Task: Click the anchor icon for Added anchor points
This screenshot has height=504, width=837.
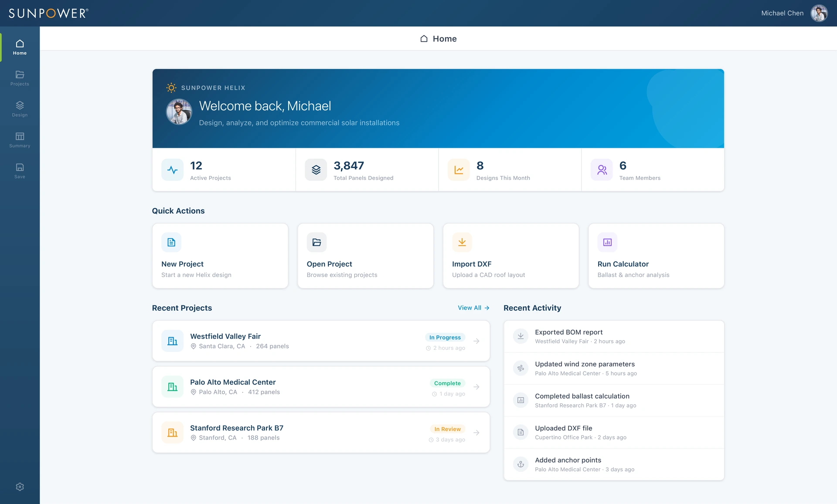Action: 521,464
